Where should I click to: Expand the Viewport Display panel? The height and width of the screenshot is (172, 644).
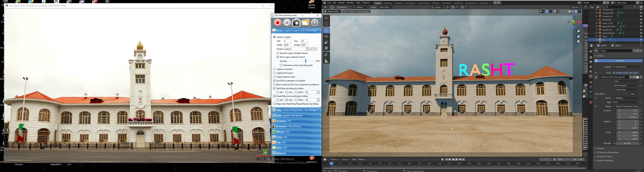[x=605, y=157]
